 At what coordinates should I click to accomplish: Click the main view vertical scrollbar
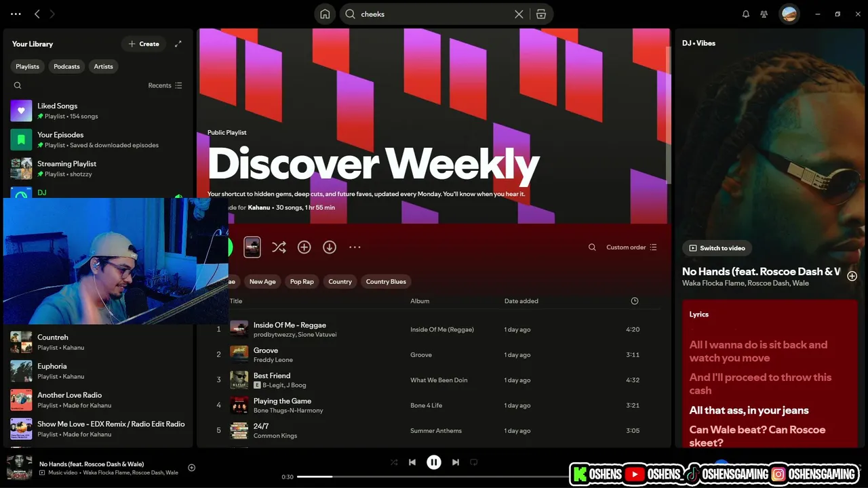coord(667,115)
